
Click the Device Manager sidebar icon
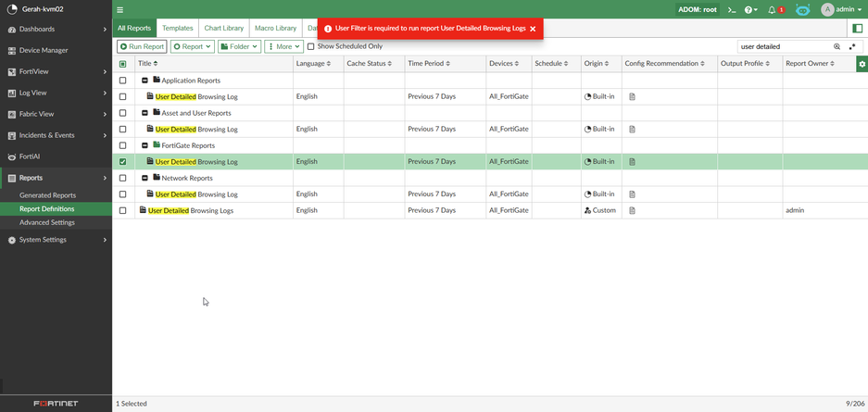click(x=12, y=50)
